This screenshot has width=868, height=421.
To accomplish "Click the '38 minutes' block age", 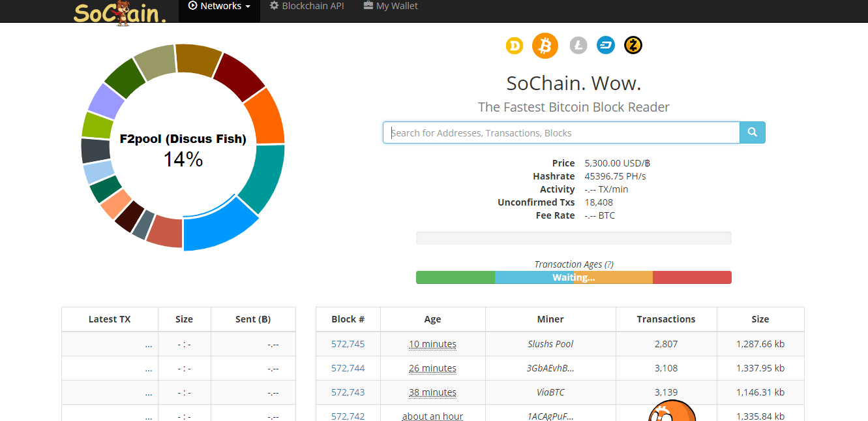I will (x=432, y=392).
